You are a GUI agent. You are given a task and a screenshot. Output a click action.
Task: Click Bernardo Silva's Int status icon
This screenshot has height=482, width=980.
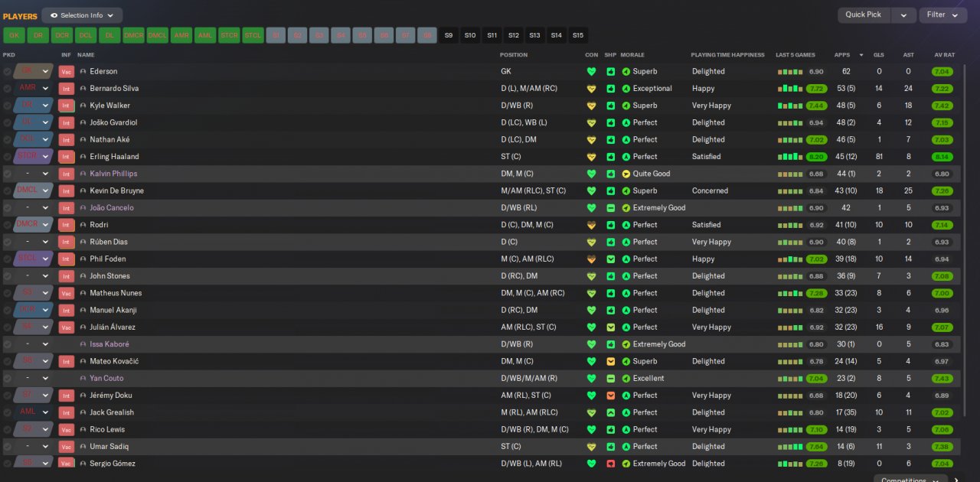[67, 89]
